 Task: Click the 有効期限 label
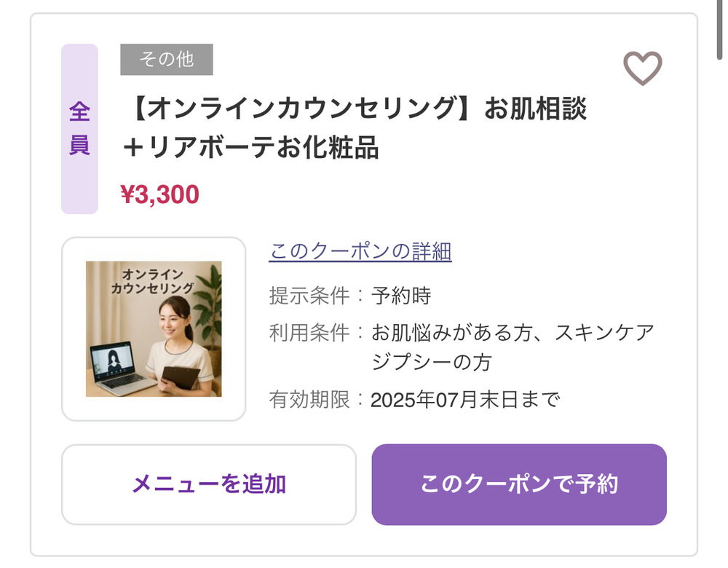click(x=309, y=400)
